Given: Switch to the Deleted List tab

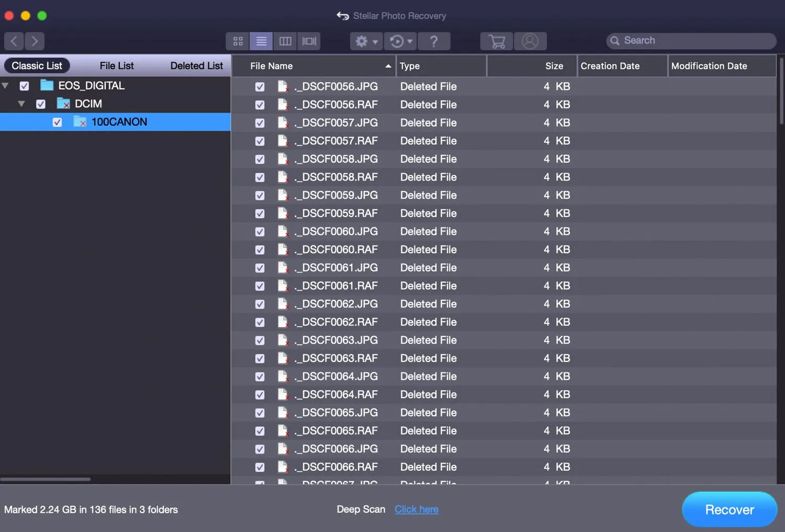Looking at the screenshot, I should (x=197, y=66).
